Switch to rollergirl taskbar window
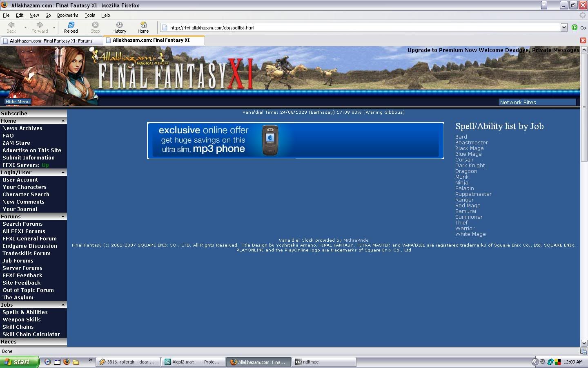588x368 pixels. pos(128,362)
